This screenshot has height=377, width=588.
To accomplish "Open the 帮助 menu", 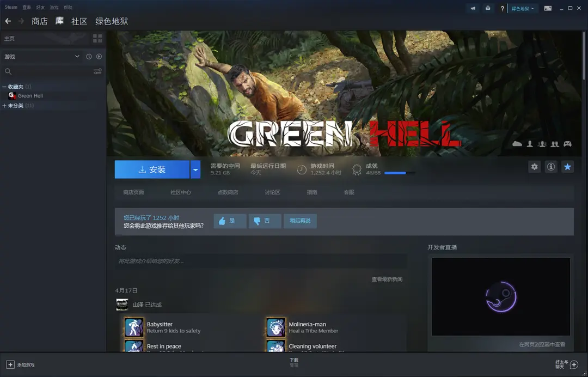I will coord(68,7).
